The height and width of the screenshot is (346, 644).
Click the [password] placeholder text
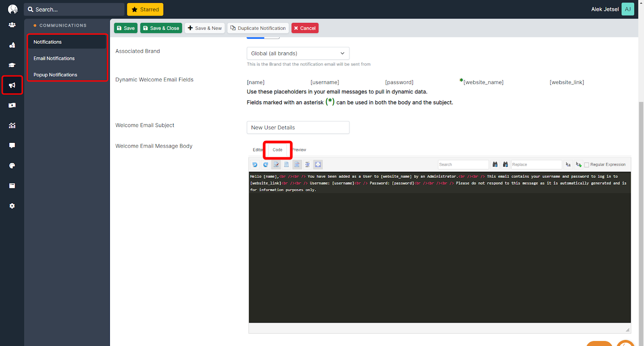coord(399,82)
